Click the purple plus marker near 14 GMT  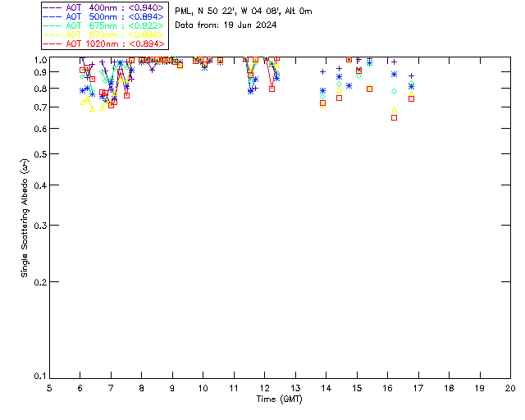323,72
